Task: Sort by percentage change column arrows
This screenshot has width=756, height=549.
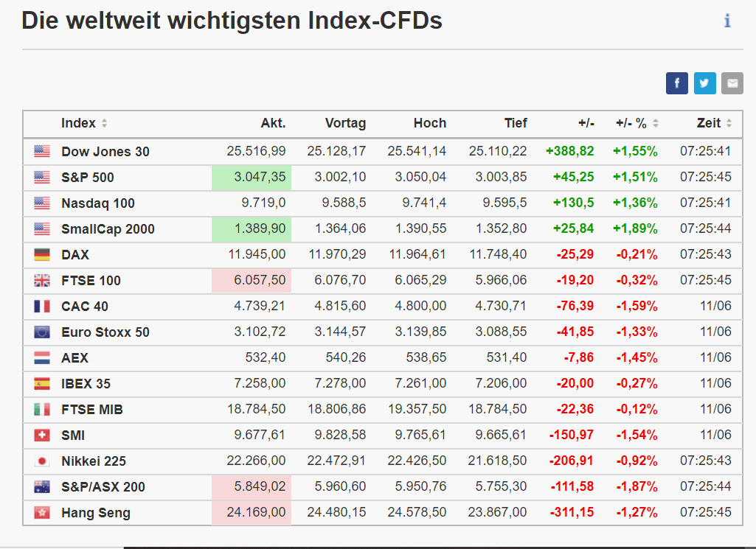Action: 656,124
